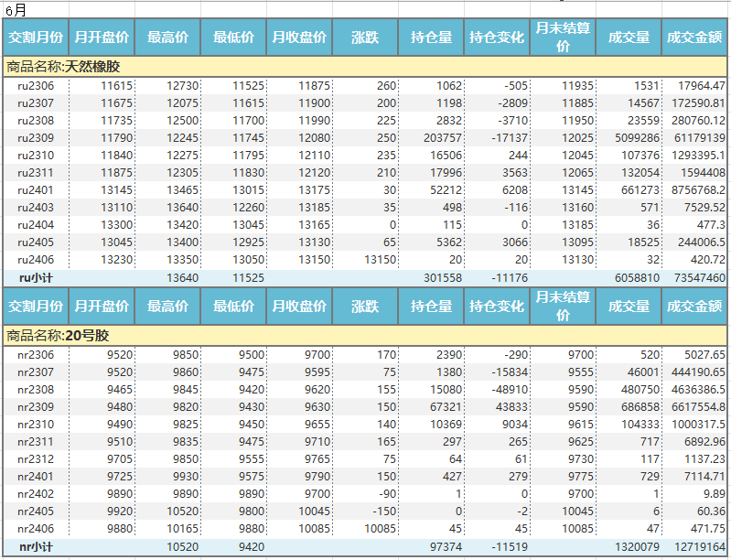Image resolution: width=731 pixels, height=560 pixels.
Task: Select 持仓量 value 203757 in ru2309 row
Action: (443, 138)
